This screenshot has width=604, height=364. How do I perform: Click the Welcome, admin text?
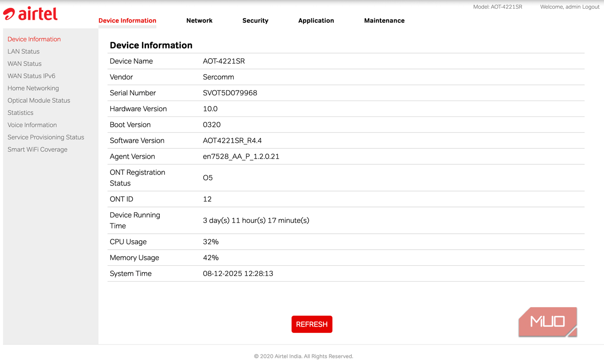coord(560,7)
